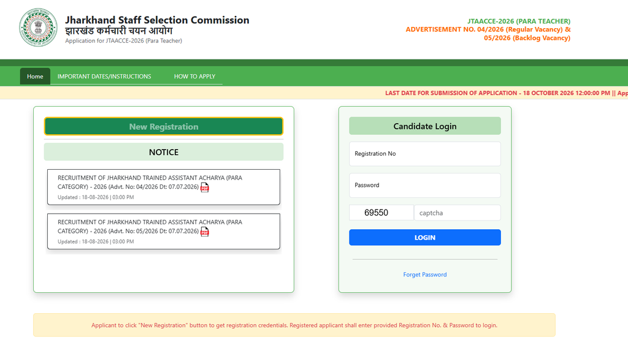Follow the Forget Password link
The width and height of the screenshot is (628, 364).
tap(425, 275)
